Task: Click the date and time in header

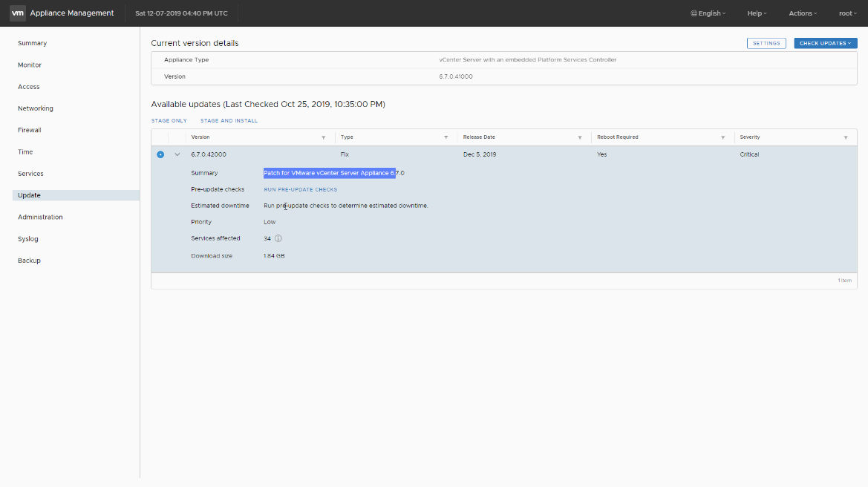Action: tap(181, 13)
